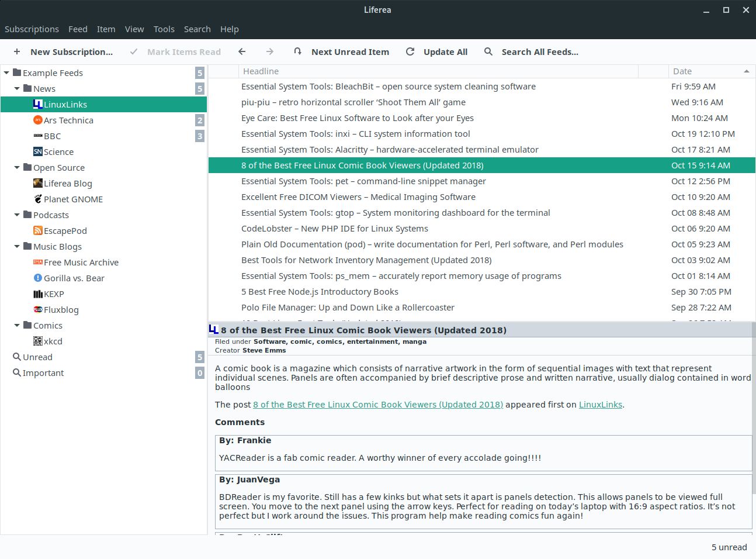Collapse the Example Feeds folder
The height and width of the screenshot is (559, 756).
click(x=6, y=73)
